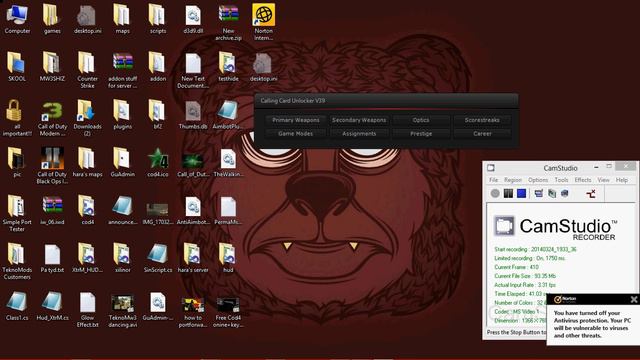Click Primary Weapons in Calling Card Unlocker

[x=296, y=120]
